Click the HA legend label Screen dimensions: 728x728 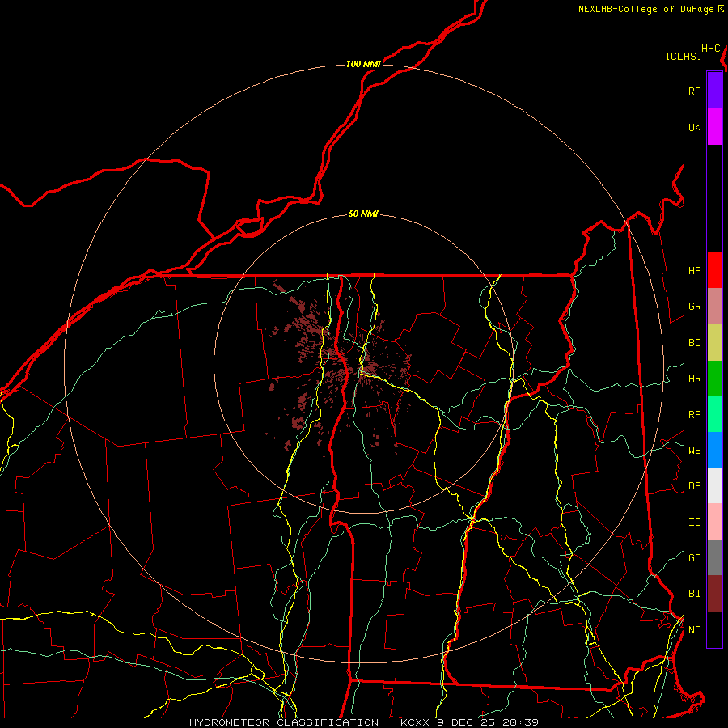pyautogui.click(x=694, y=271)
